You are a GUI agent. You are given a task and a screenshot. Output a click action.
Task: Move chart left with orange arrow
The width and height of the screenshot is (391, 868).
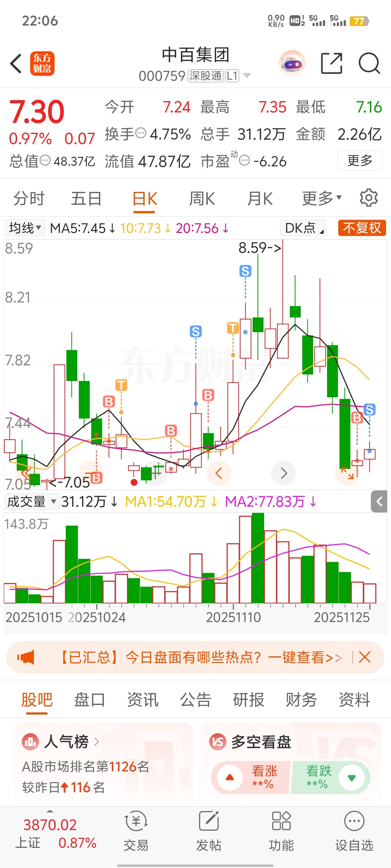click(x=218, y=473)
